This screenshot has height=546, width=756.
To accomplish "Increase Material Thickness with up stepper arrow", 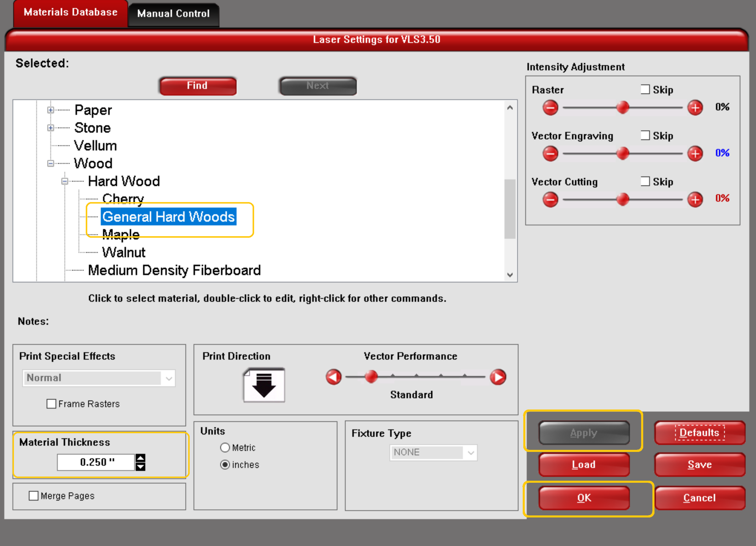I will pyautogui.click(x=141, y=458).
